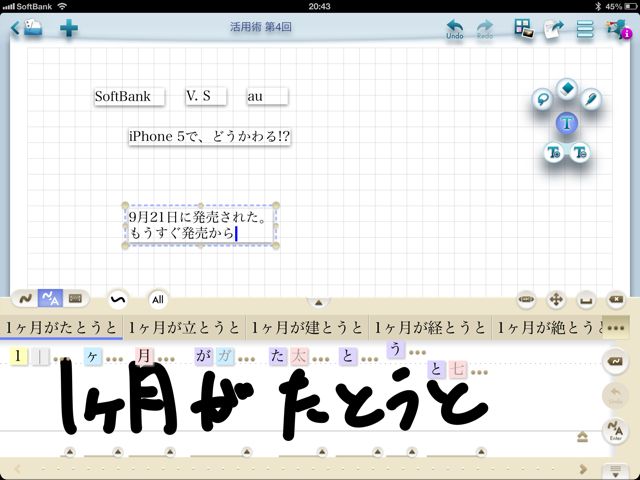Show more options after the う candidate
Screen dimensions: 640x480
[x=418, y=352]
